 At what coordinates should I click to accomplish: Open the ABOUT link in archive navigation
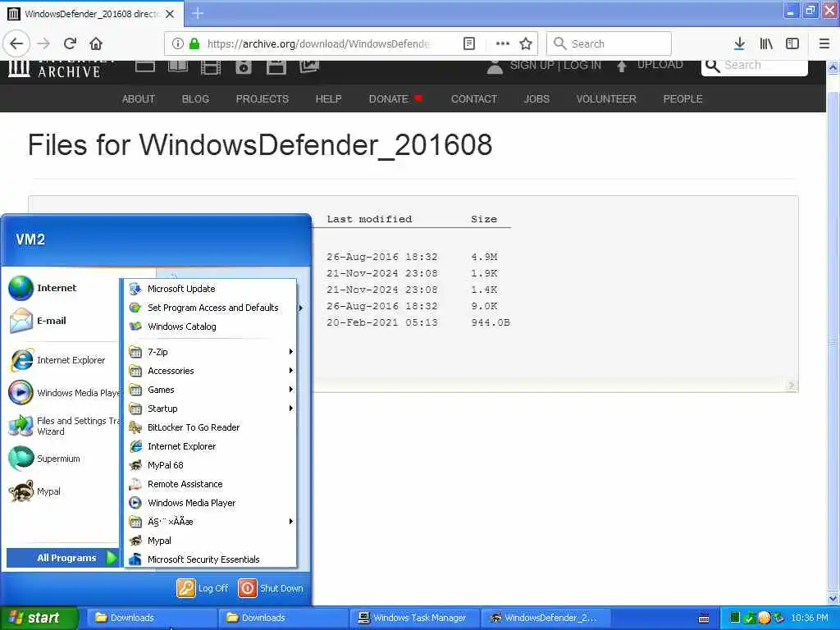138,99
